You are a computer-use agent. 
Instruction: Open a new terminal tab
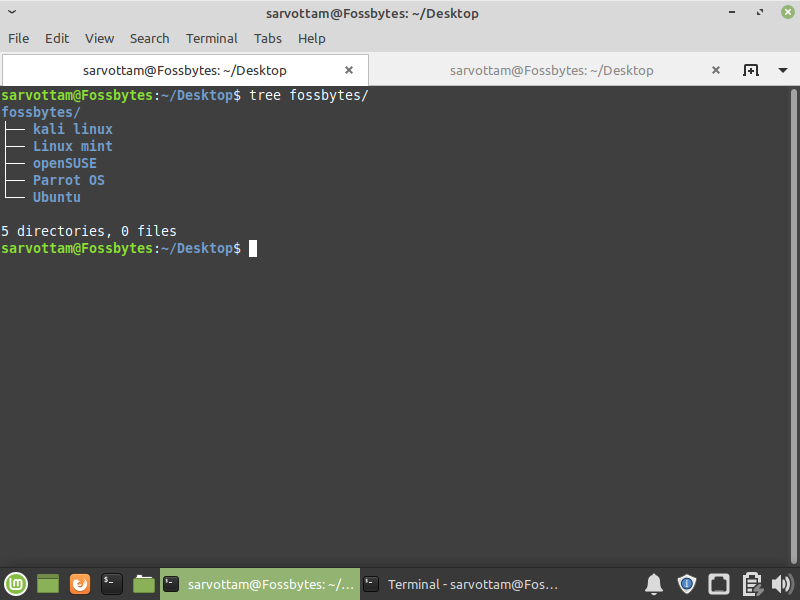point(751,71)
